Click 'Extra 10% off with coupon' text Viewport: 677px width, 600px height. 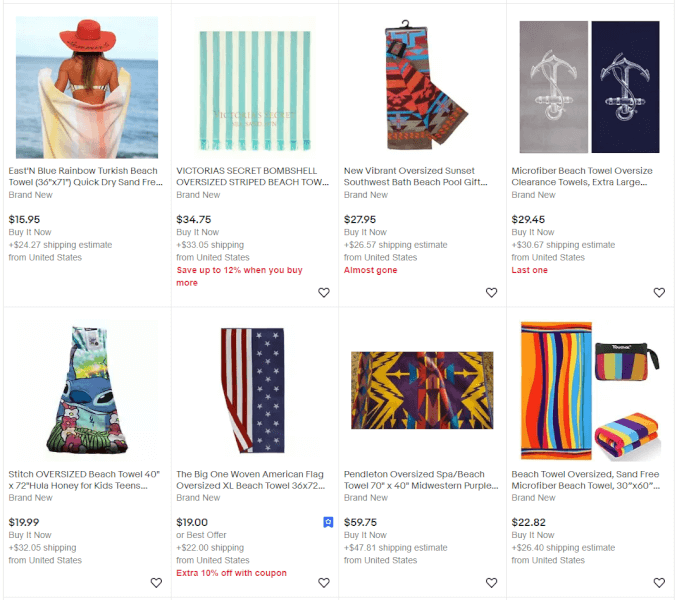click(x=231, y=573)
